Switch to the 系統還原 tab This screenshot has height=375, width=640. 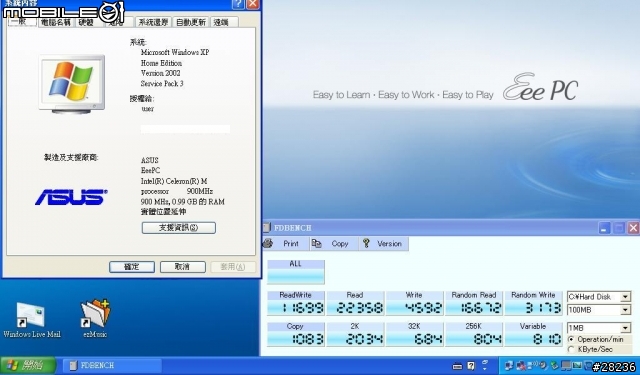(153, 22)
